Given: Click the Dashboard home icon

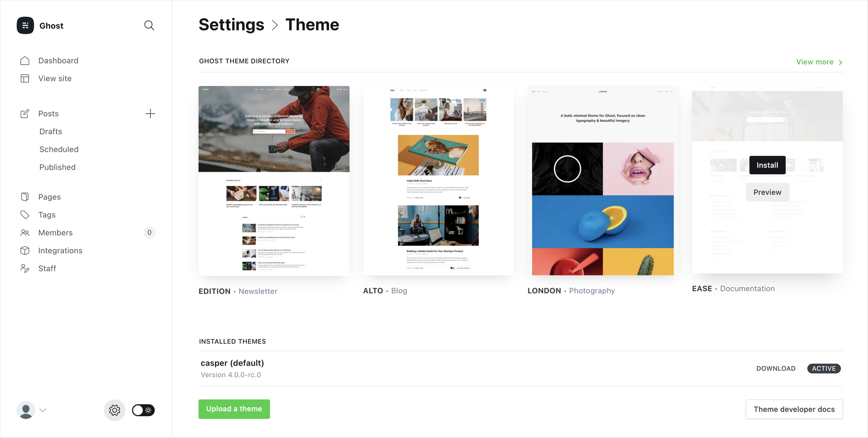Looking at the screenshot, I should click(25, 61).
